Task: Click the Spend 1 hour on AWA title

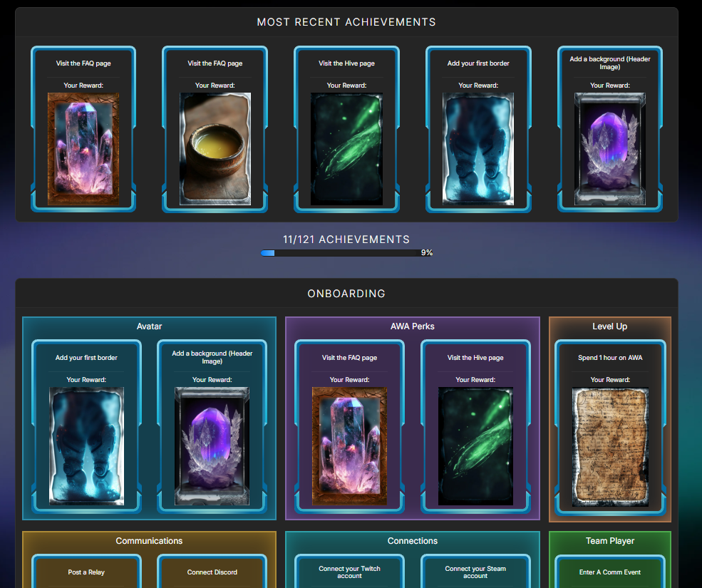Action: pos(610,357)
